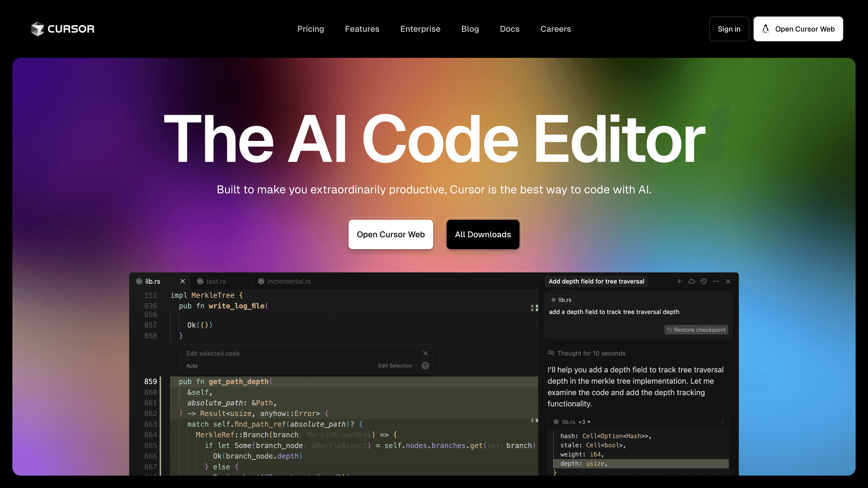
Task: Click the Linux penguin icon in the header button
Action: (765, 29)
